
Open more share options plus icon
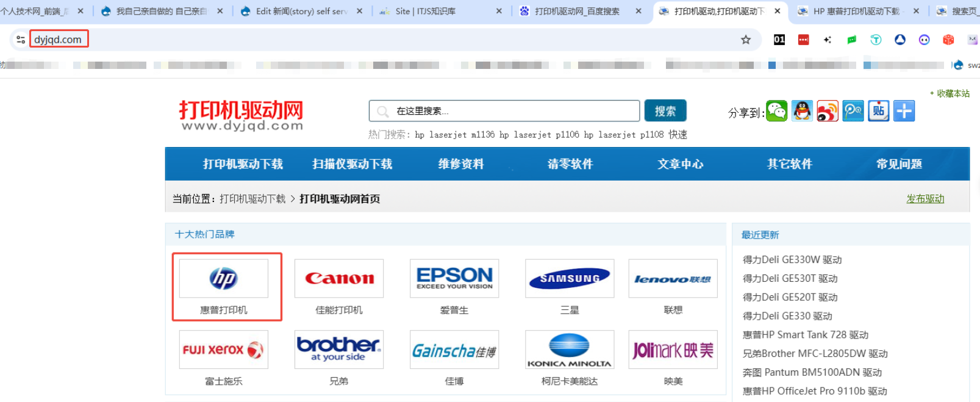click(x=904, y=111)
